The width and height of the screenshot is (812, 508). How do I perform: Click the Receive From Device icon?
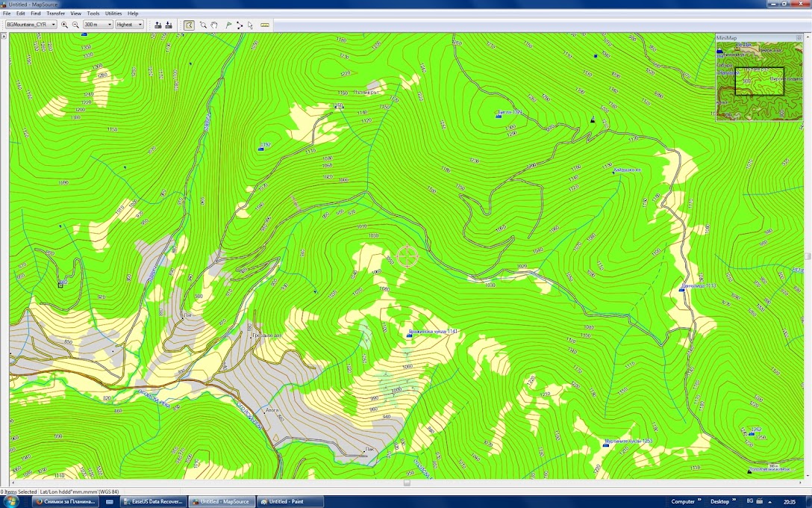click(169, 25)
